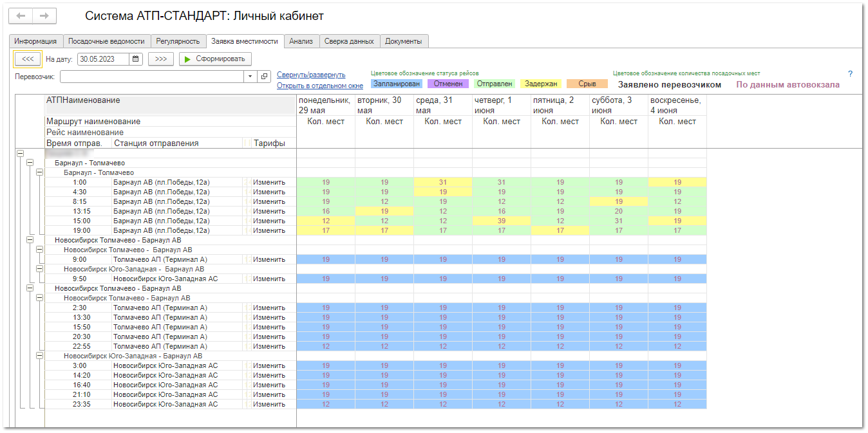The height and width of the screenshot is (433, 868).
Task: Collapse the Барнаул - Толмачево route group
Action: tap(30, 163)
